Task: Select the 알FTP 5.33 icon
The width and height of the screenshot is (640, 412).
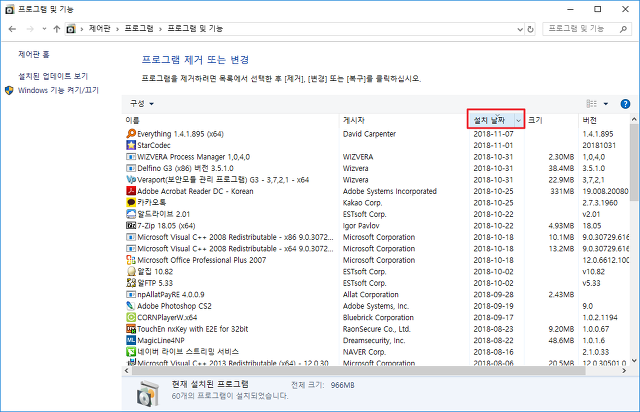Action: tap(131, 283)
